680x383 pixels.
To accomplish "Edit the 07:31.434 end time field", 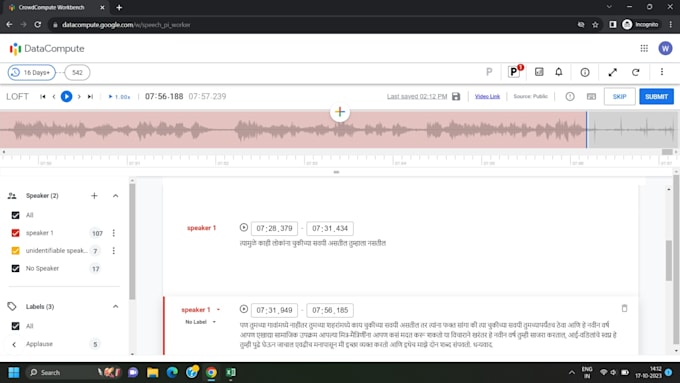I will 330,228.
